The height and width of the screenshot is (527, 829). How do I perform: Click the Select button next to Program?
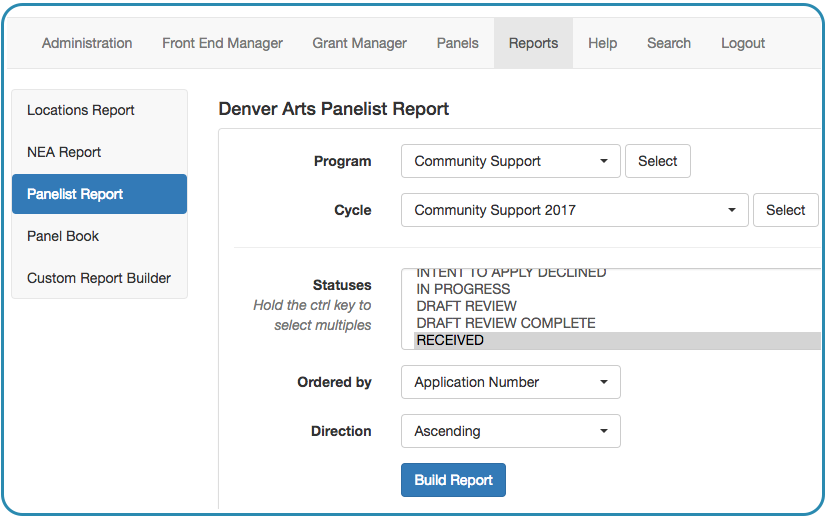point(658,161)
